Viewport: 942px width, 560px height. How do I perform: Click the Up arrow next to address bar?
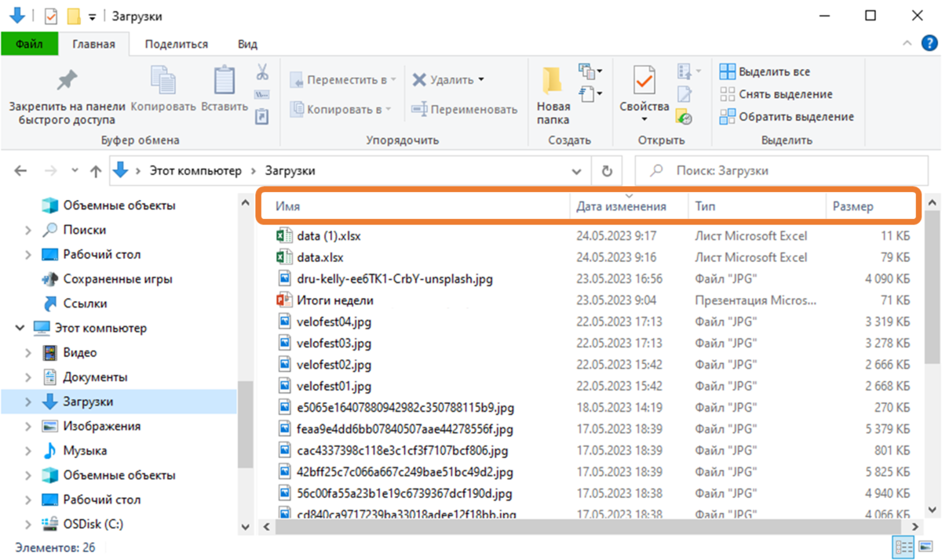(96, 170)
